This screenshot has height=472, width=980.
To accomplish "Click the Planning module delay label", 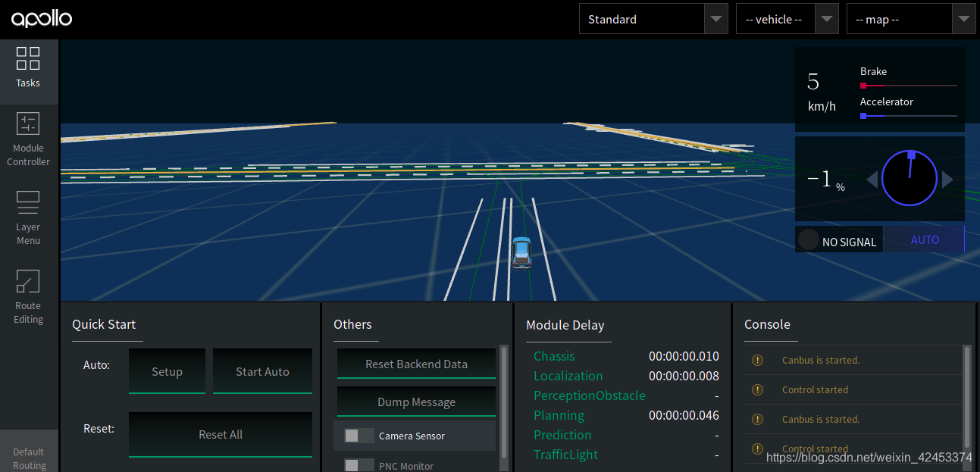I will pos(559,415).
